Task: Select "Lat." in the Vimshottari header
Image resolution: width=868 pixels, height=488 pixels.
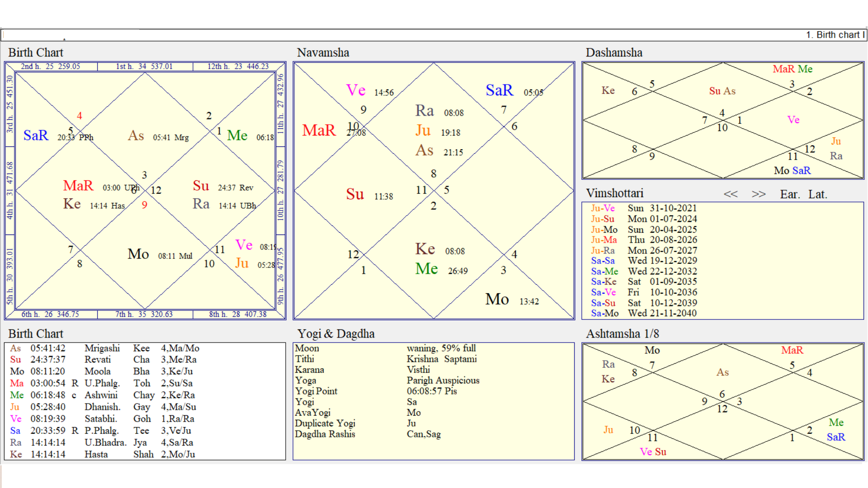Action: 818,194
